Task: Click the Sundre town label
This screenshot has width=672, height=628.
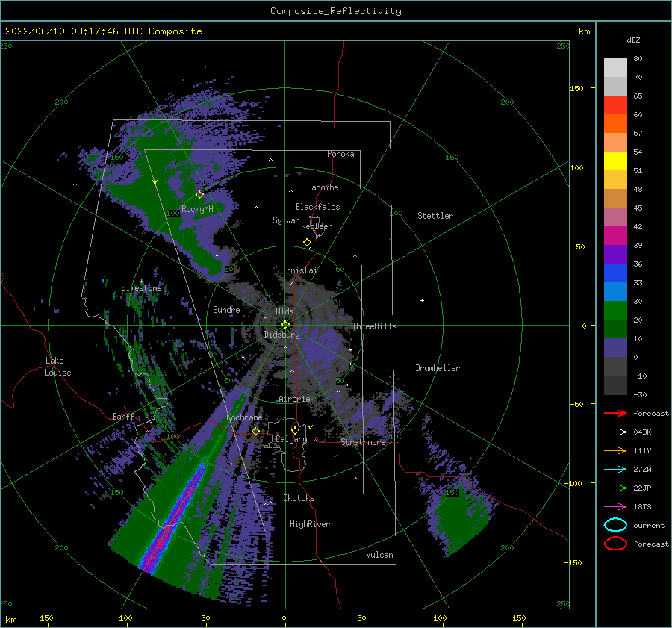Action: [x=226, y=310]
